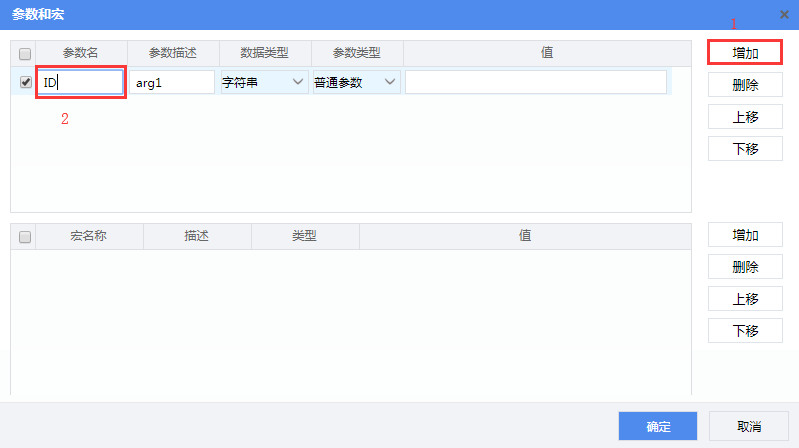Toggle the select-all checkbox in parameter table header
The image size is (799, 448).
click(x=25, y=53)
